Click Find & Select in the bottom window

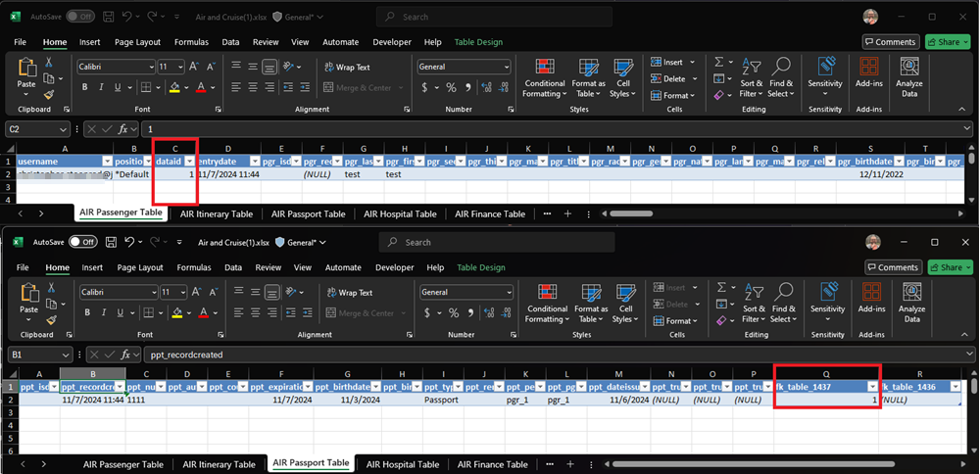[782, 302]
